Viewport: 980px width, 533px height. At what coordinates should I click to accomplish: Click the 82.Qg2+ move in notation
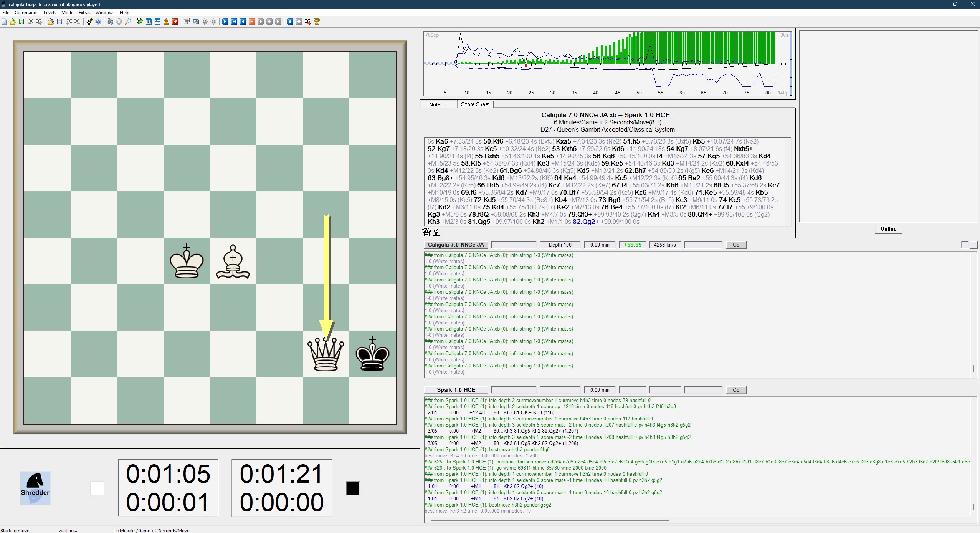[585, 222]
